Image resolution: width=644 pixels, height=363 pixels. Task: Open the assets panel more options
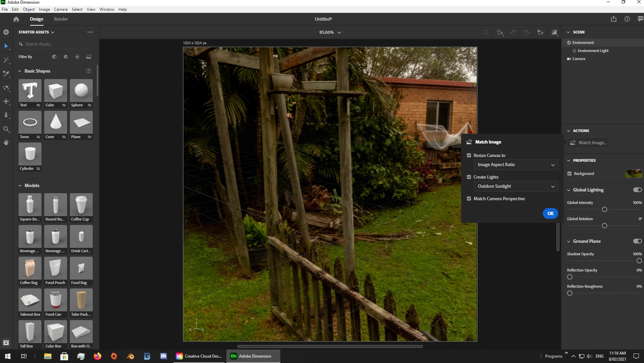coord(90,32)
